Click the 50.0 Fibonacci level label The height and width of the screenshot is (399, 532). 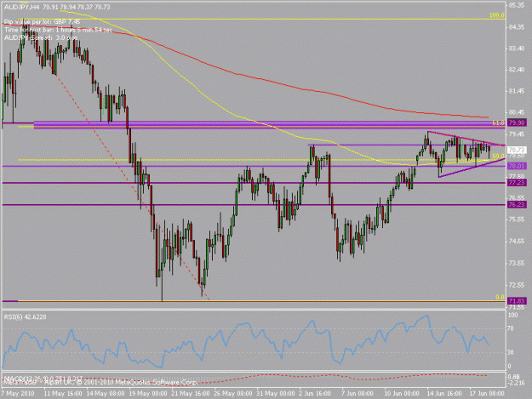pos(498,156)
